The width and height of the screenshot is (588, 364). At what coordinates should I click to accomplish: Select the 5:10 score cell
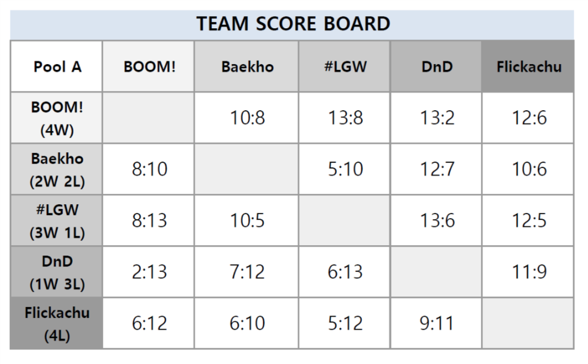[x=344, y=169]
